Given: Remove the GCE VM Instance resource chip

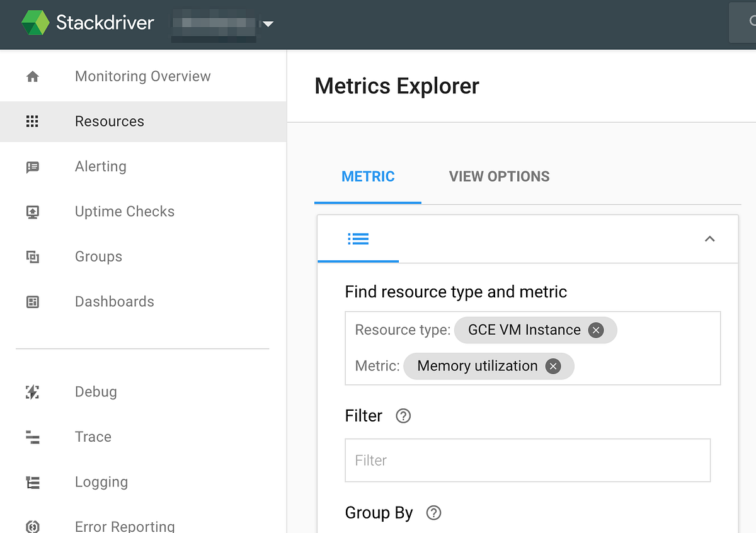Looking at the screenshot, I should point(596,330).
